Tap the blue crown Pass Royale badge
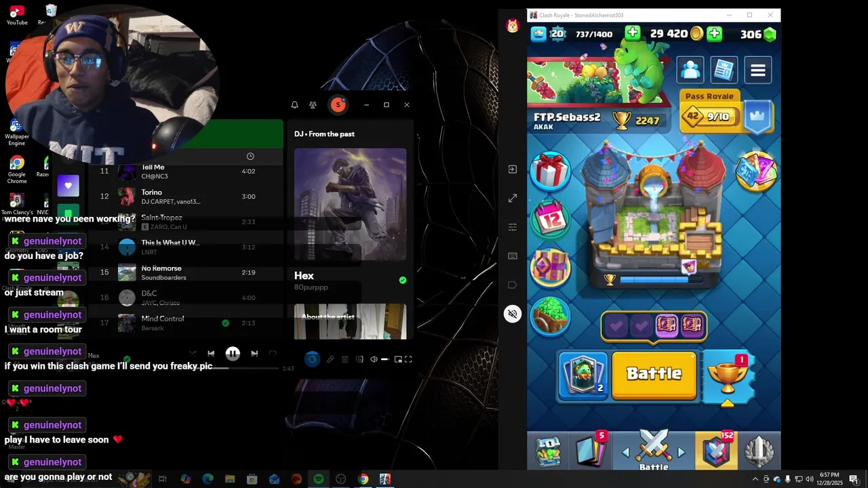Viewport: 868px width, 488px height. point(756,117)
